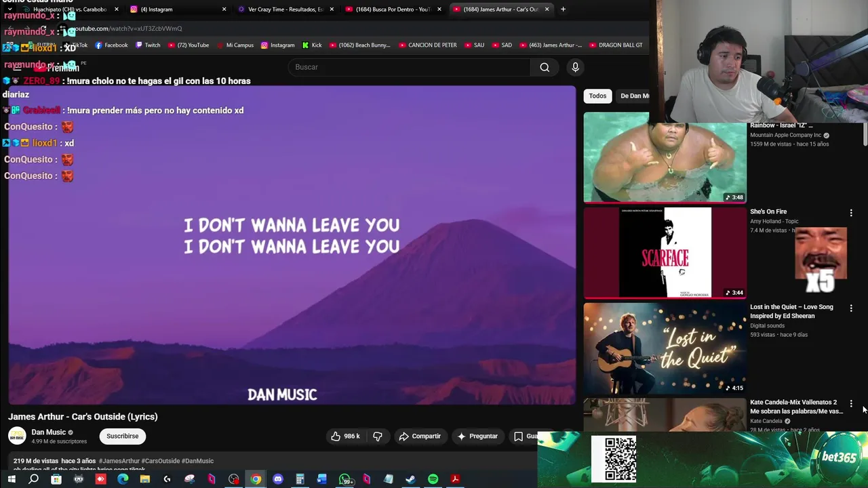
Task: Open DRAGON BALL GT bookmark
Action: coord(615,45)
